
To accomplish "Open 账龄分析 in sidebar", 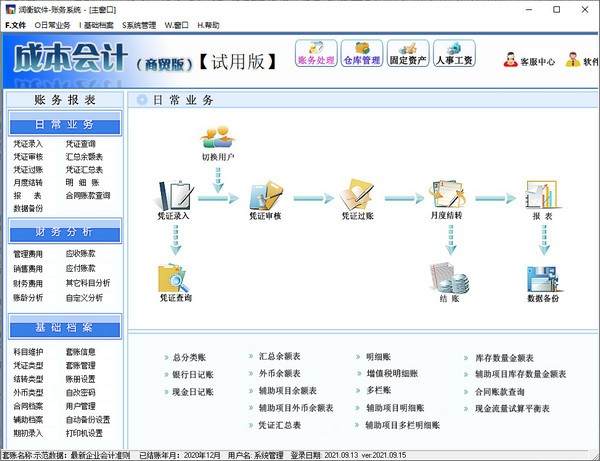I will tap(28, 298).
